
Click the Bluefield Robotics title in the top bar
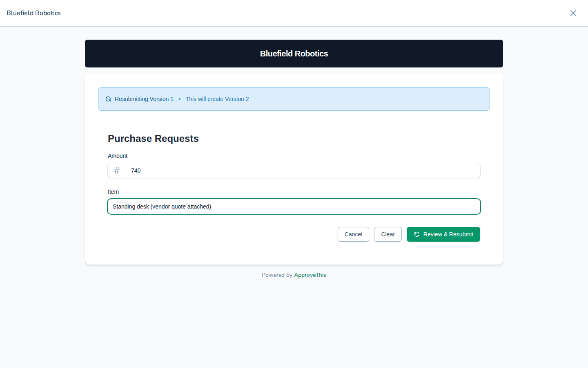[33, 13]
